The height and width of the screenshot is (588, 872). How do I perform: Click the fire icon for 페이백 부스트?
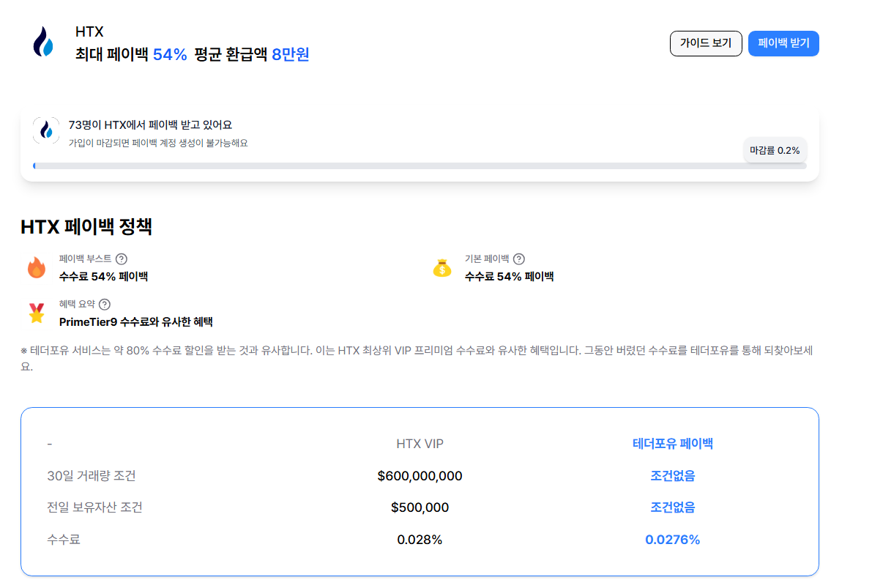pos(37,267)
